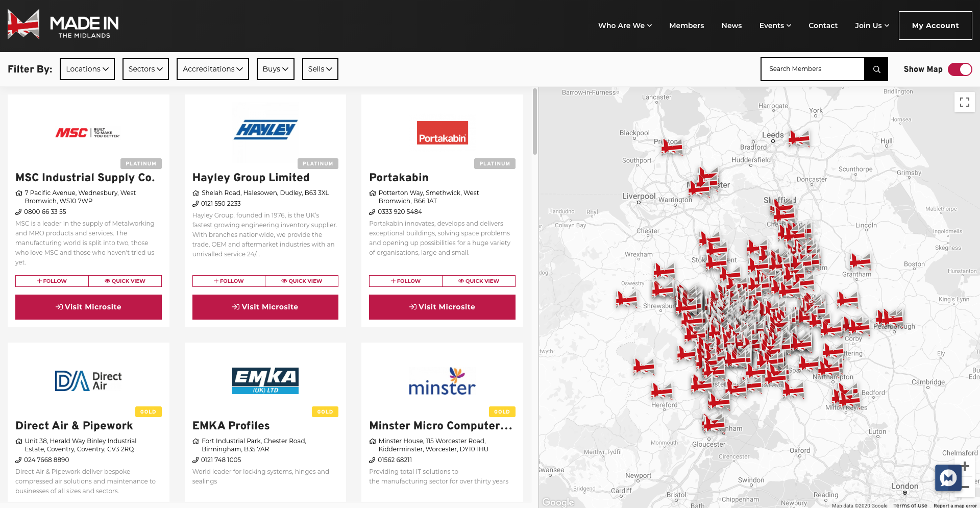Follow MSC Industrial Supply Co.
The width and height of the screenshot is (980, 508).
point(52,281)
